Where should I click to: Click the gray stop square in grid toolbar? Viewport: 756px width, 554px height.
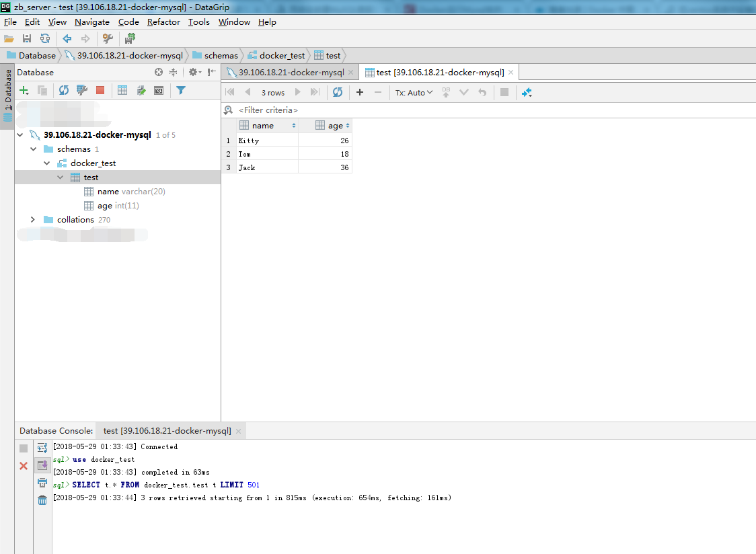click(504, 92)
